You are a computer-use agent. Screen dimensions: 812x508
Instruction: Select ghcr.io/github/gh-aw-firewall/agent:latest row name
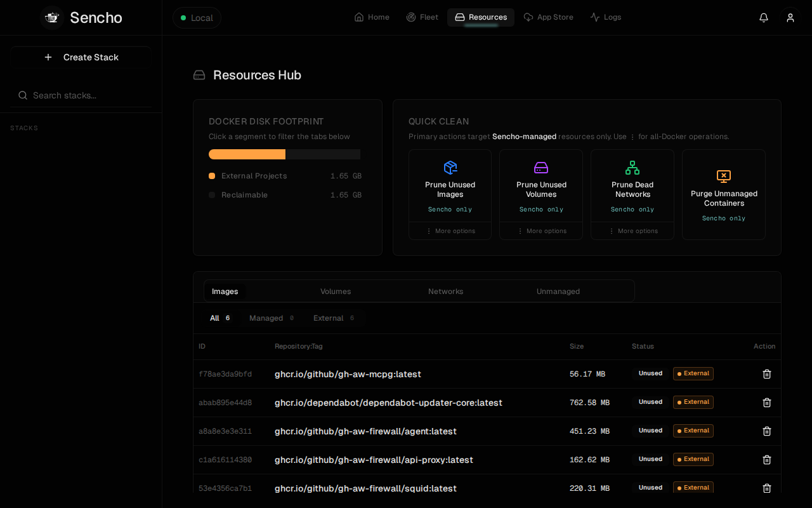pyautogui.click(x=365, y=431)
